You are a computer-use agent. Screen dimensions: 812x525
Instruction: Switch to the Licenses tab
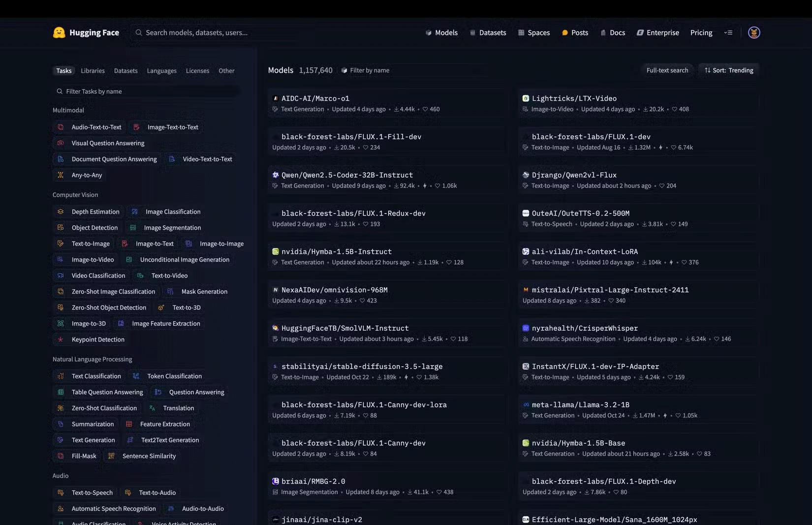pos(197,71)
